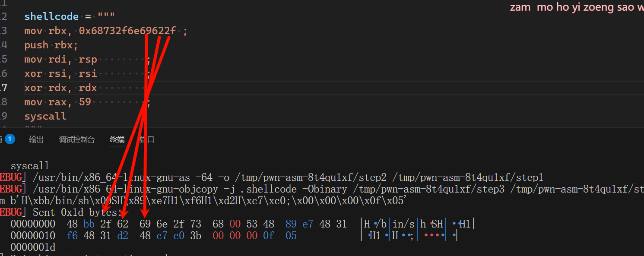Image resolution: width=644 pixels, height=256 pixels.
Task: Click the 'in/s' ASCII column of the hexdump
Action: 403,224
